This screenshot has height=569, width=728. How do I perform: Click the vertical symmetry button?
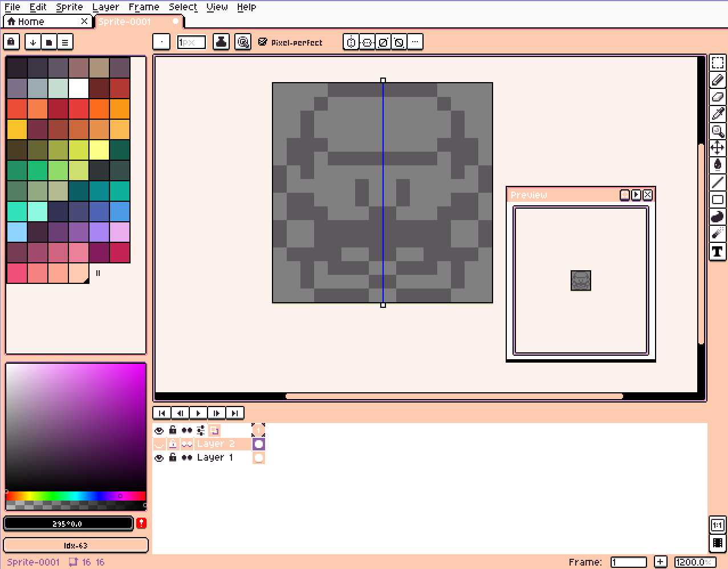pyautogui.click(x=351, y=42)
